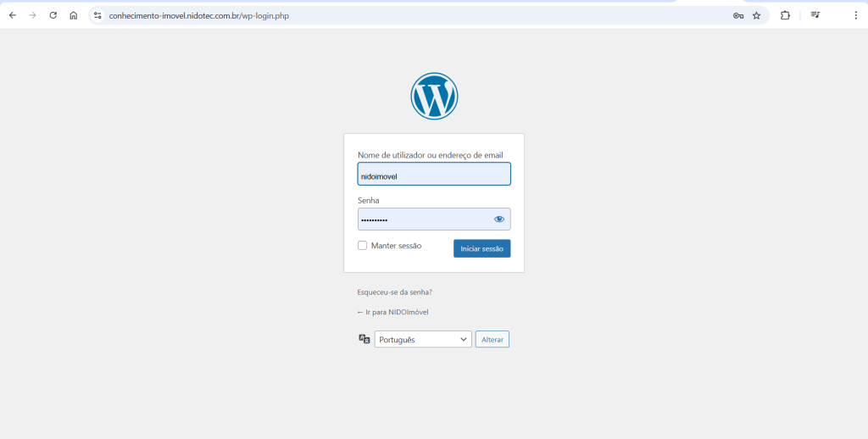868x439 pixels.
Task: Go to the browser home page
Action: click(x=74, y=15)
